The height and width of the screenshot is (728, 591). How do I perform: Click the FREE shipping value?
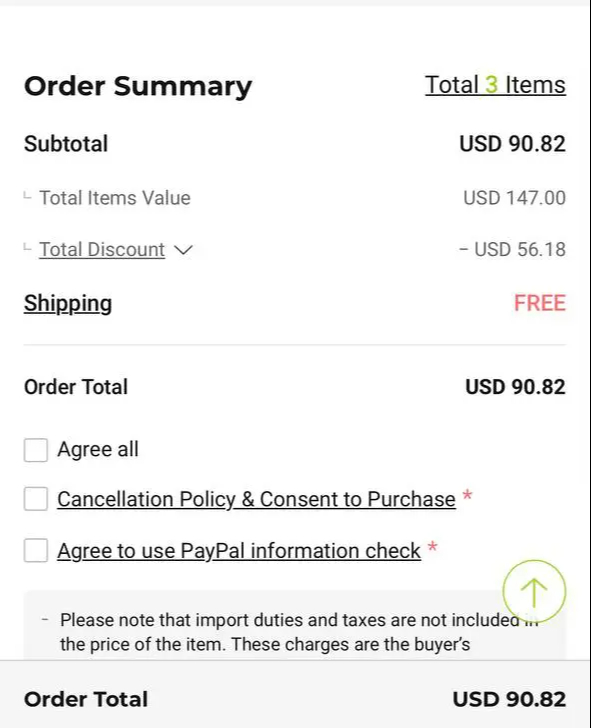[x=540, y=303]
